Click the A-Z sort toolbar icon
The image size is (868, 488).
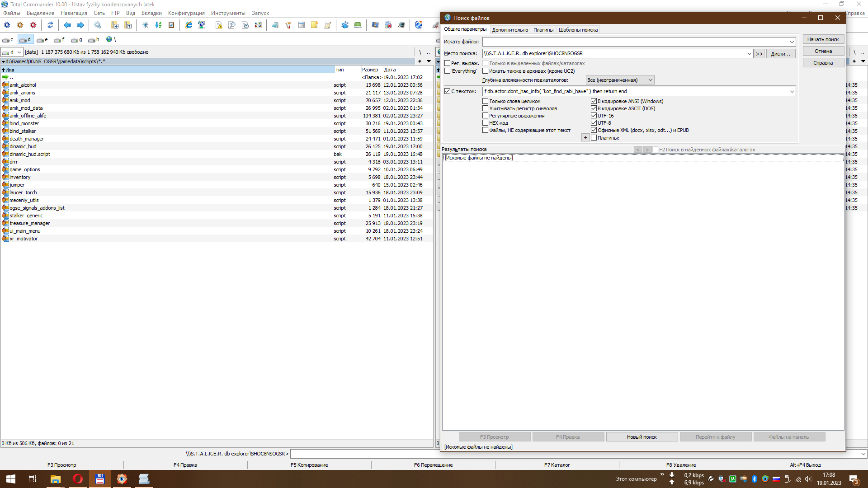[x=158, y=25]
